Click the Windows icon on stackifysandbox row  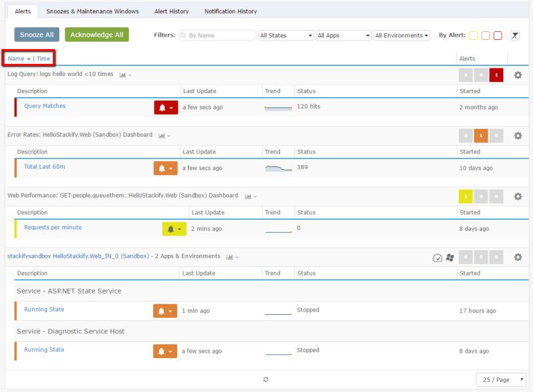(x=450, y=258)
